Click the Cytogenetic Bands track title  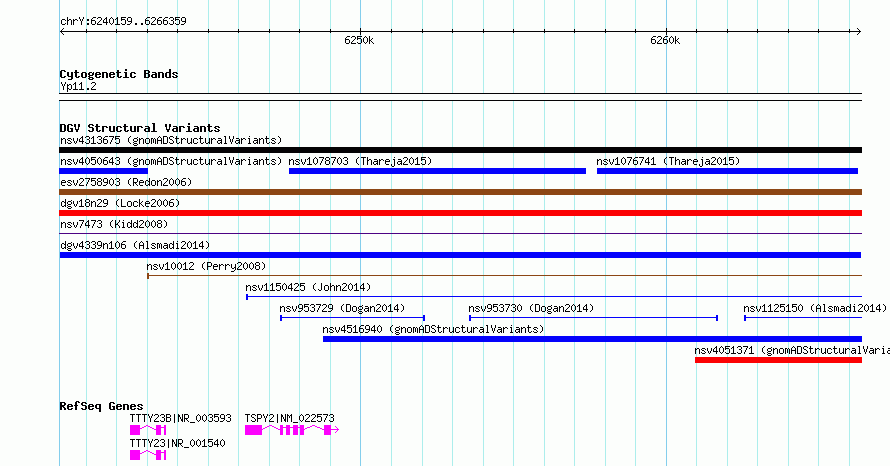click(119, 74)
